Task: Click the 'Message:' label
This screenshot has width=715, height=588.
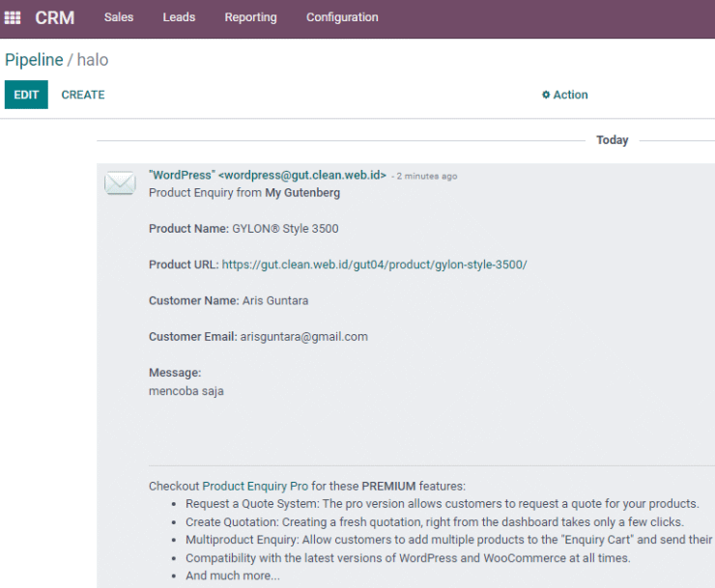Action: [x=175, y=373]
